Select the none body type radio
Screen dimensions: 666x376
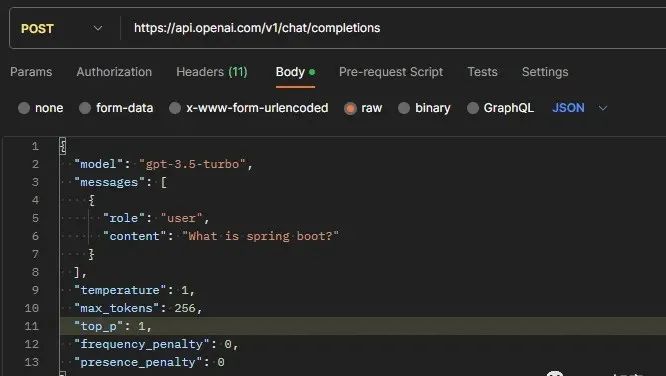[24, 108]
